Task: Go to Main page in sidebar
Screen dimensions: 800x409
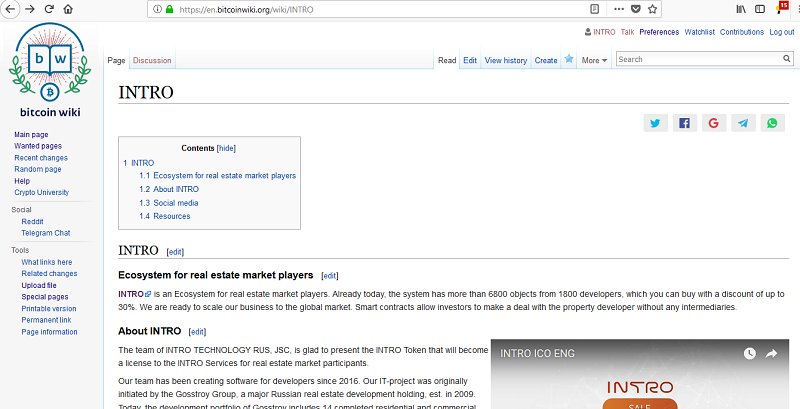Action: click(x=31, y=135)
